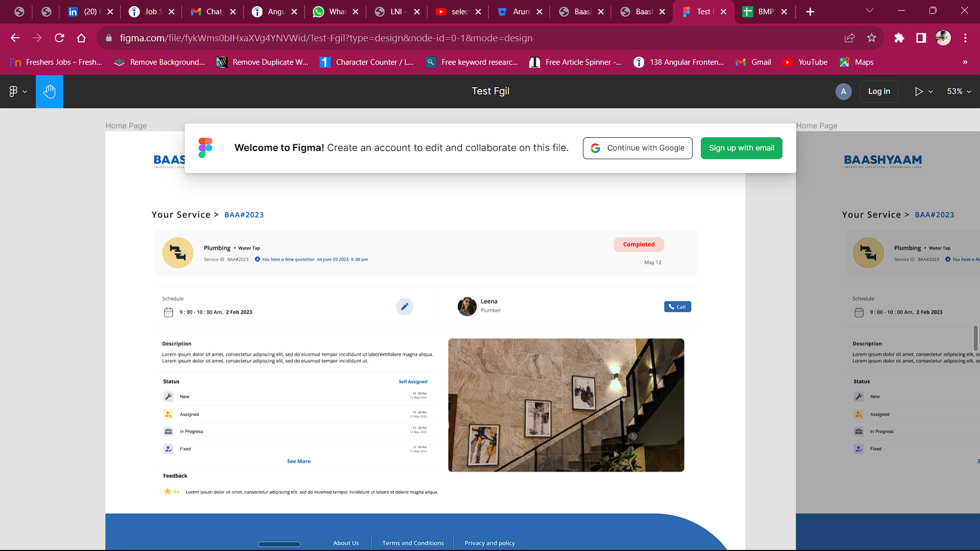Screen dimensions: 980x551
Task: Toggle the browser side panel icon
Action: 921,38
